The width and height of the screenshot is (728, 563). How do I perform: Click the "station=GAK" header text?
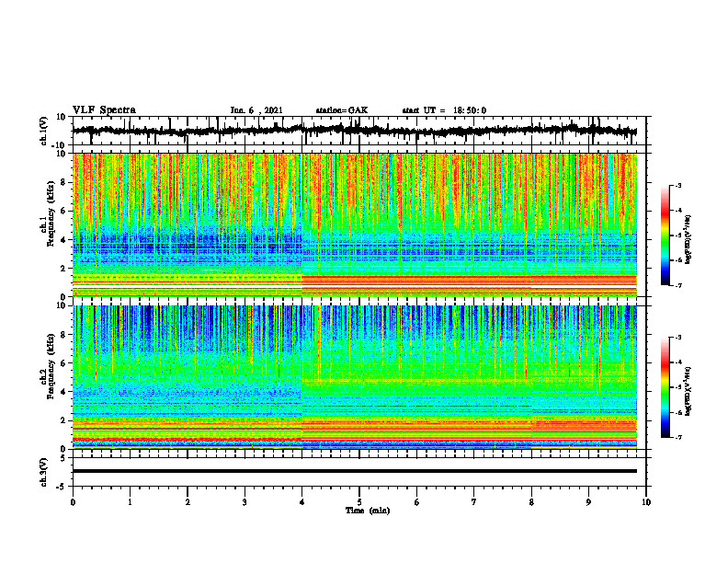(x=342, y=110)
